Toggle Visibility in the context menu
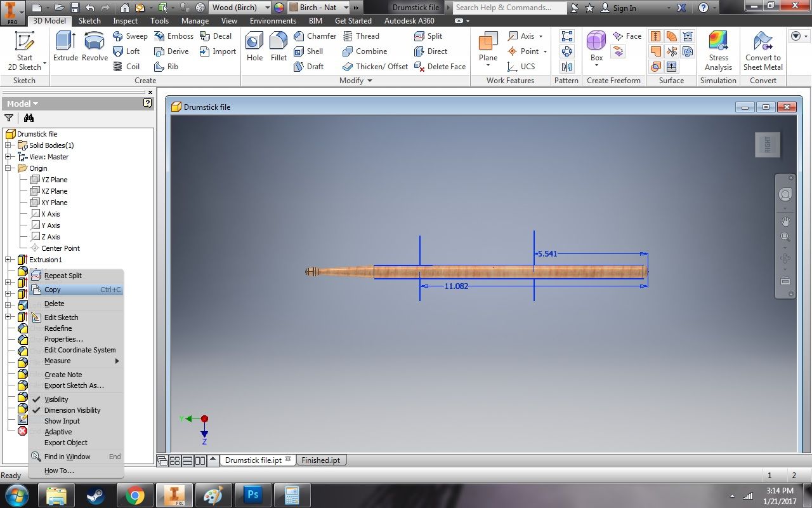Screen dimensions: 812x508 [57, 399]
